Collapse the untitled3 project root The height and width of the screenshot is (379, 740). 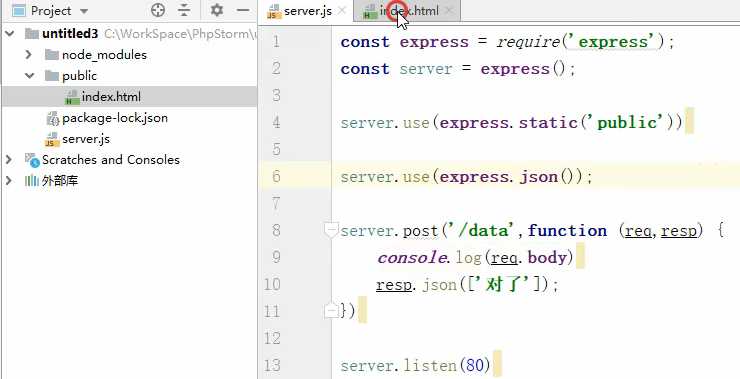9,34
